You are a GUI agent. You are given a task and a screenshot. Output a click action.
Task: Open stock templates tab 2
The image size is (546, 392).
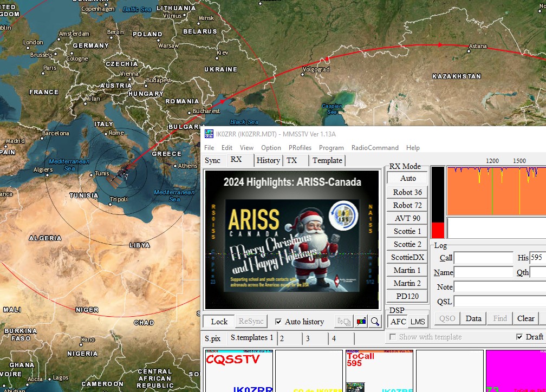[290, 338]
